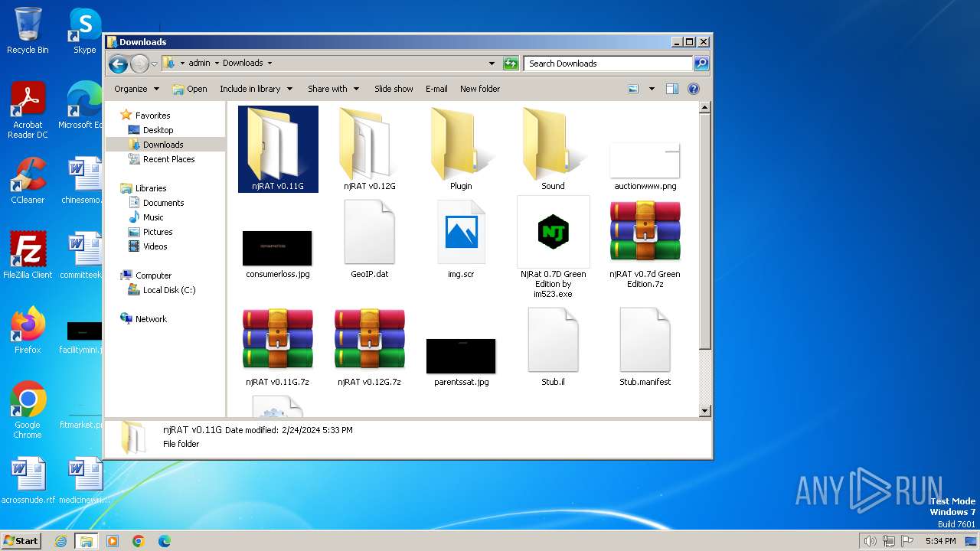Select the njRAT v0.12G folder

coord(370,149)
